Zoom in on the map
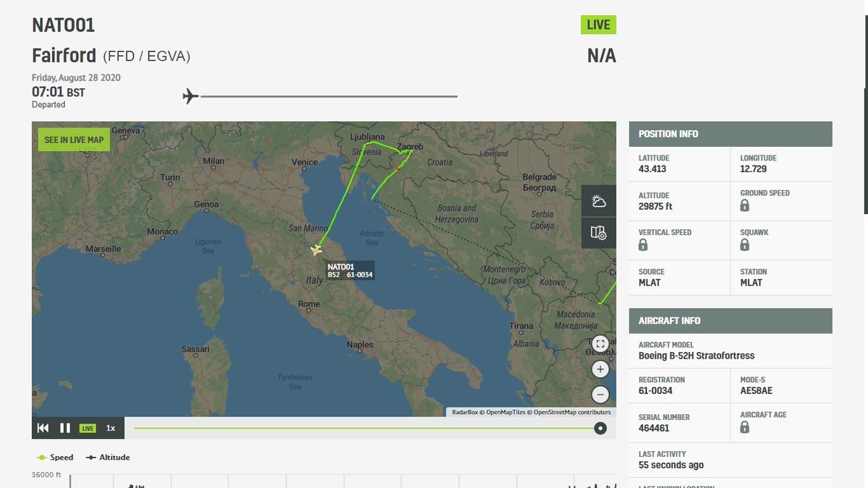Screen dimensions: 868x488 pos(600,369)
